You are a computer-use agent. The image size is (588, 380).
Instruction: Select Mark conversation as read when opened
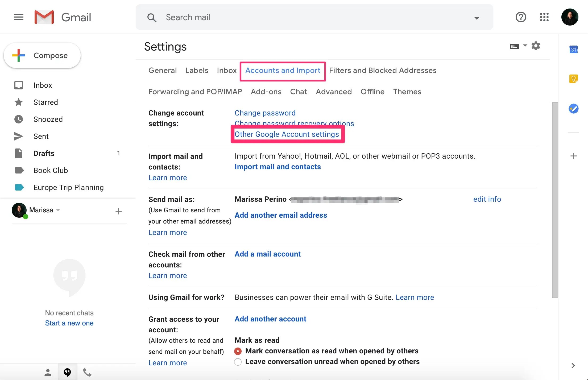point(238,351)
